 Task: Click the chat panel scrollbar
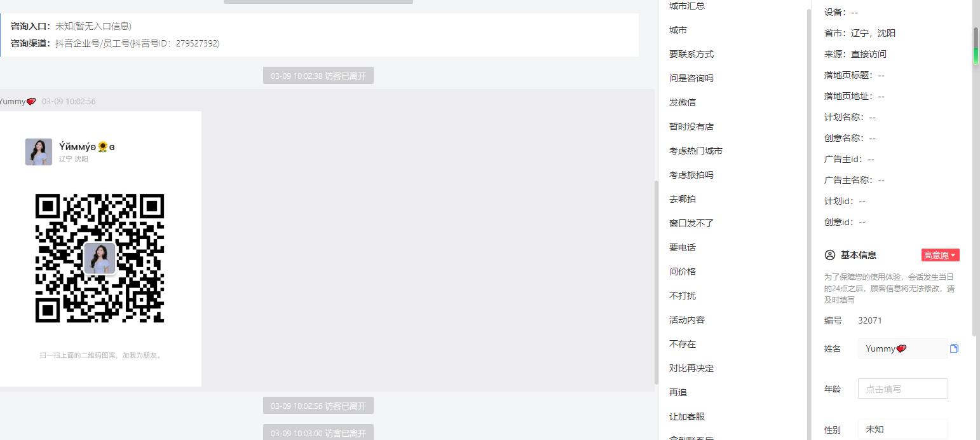point(657,283)
